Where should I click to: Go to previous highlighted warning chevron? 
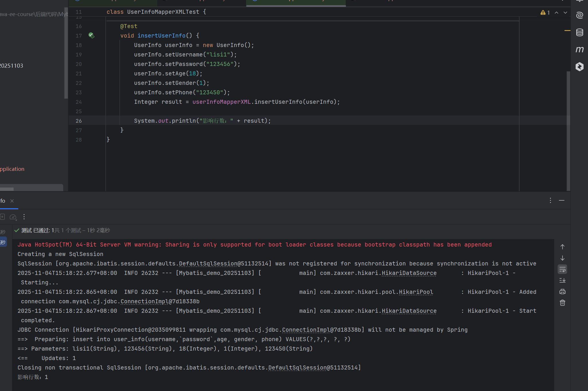556,13
